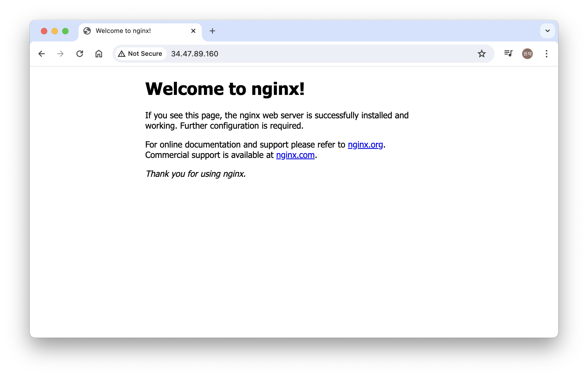Expand the tab search dropdown chevron
Image resolution: width=588 pixels, height=377 pixels.
547,31
